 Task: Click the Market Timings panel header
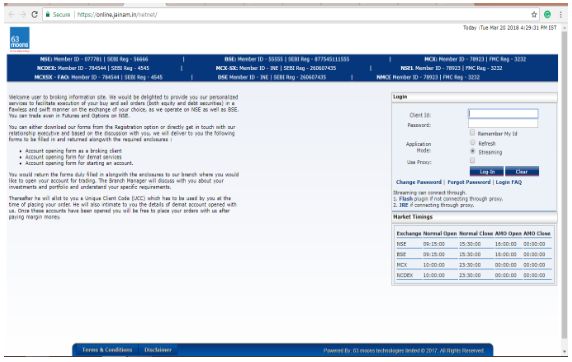474,217
